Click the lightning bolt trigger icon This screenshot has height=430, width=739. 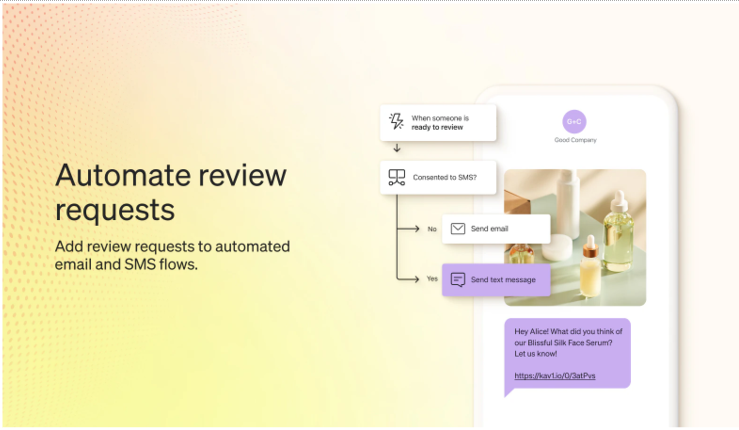pos(396,123)
